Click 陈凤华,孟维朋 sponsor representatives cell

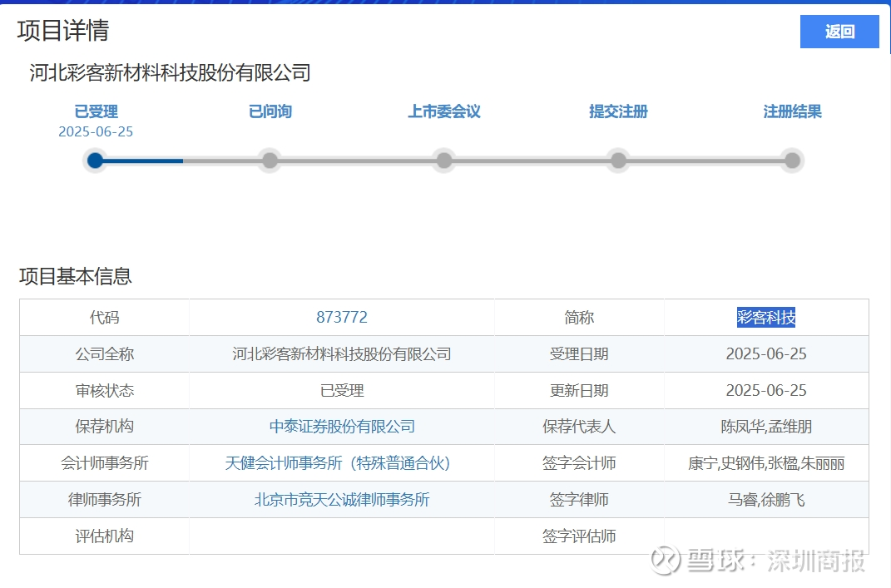tap(766, 427)
